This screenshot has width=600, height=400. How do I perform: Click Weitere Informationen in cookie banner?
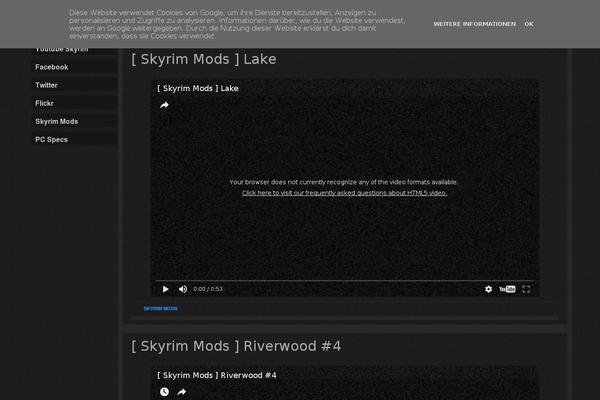[x=474, y=24]
